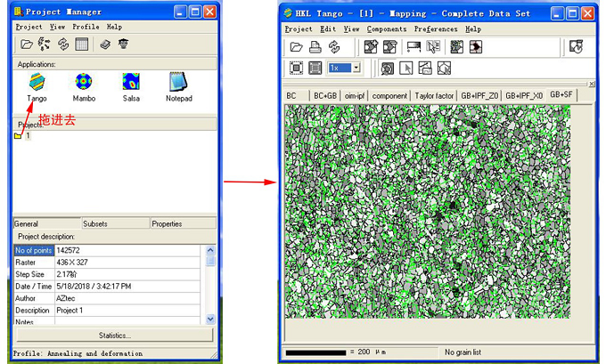Screen dimensions: 606x364
Task: Open the Properties tab in Project Manager
Action: click(168, 223)
